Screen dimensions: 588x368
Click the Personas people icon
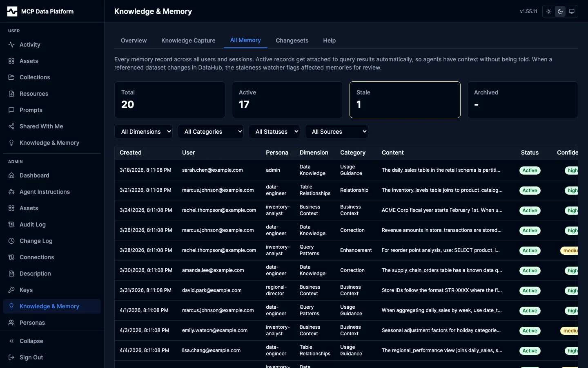[x=11, y=323]
